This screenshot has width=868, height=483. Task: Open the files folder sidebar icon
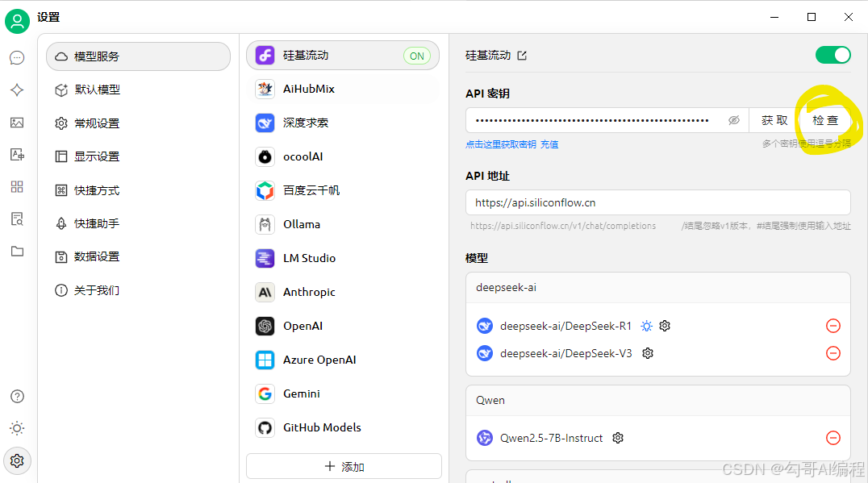pos(17,252)
